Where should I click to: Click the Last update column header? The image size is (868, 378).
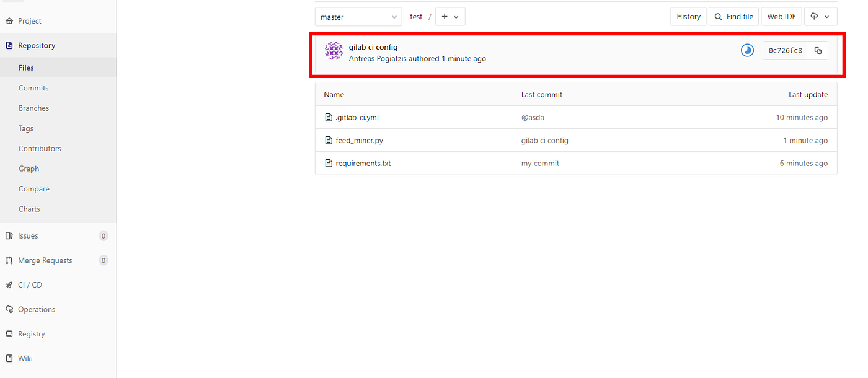(x=808, y=95)
